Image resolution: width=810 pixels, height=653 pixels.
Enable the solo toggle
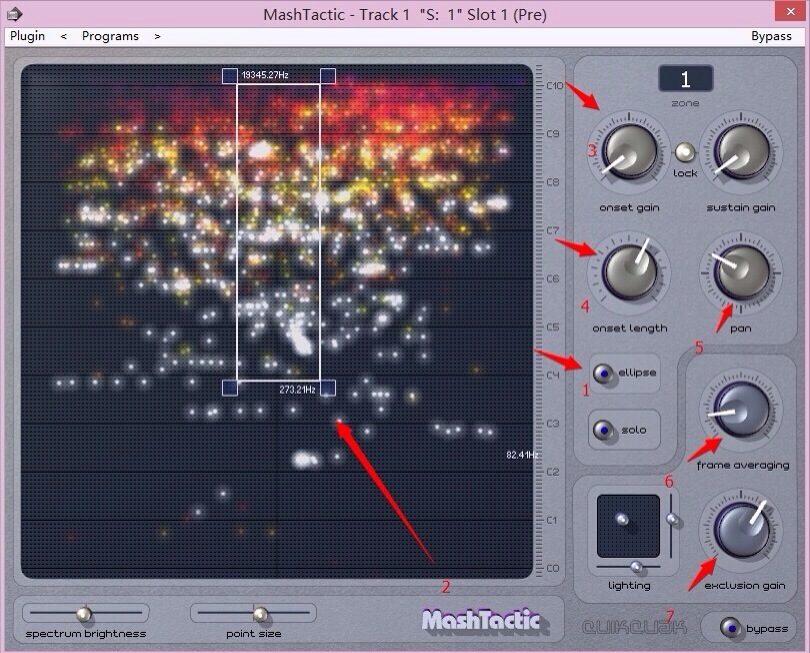coord(602,430)
